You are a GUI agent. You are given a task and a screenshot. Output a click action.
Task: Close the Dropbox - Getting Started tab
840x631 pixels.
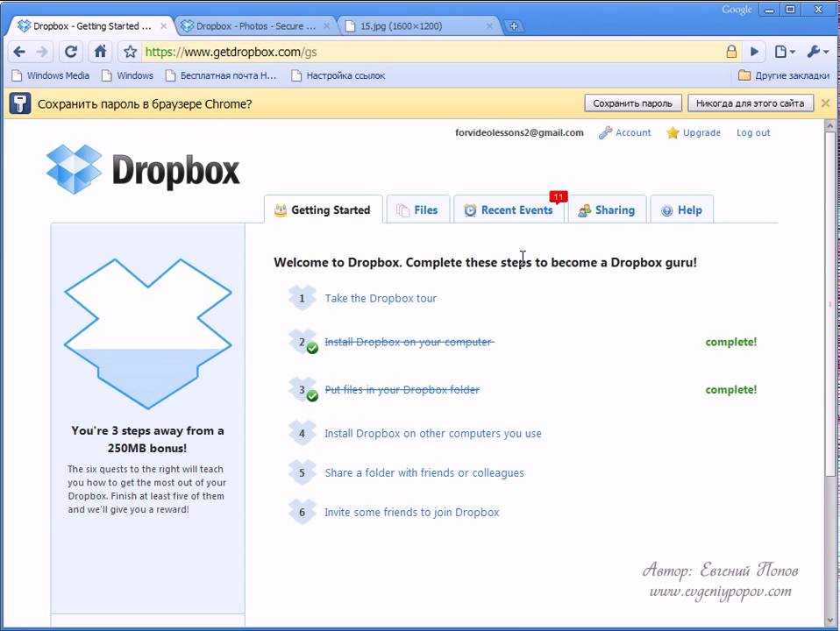163,25
